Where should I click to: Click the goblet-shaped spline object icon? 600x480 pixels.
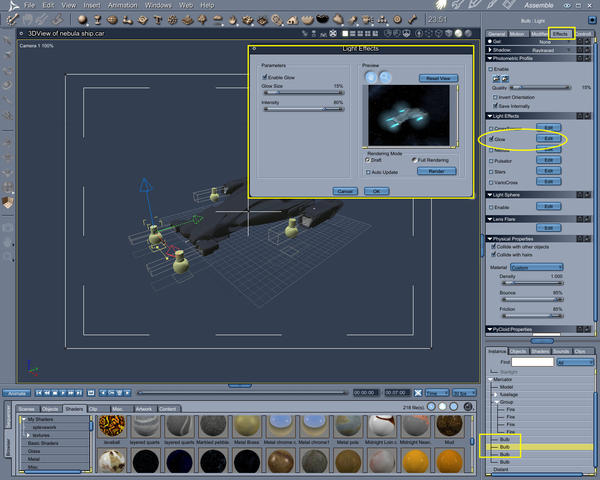[x=98, y=20]
